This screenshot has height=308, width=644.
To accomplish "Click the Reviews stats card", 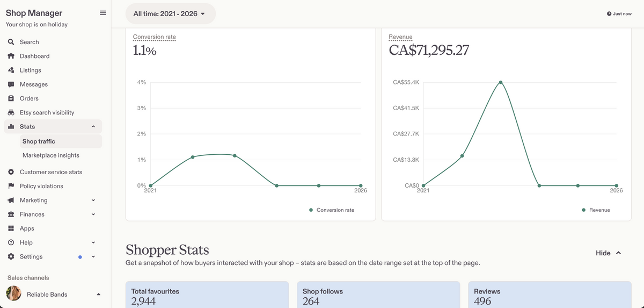I will pos(550,295).
